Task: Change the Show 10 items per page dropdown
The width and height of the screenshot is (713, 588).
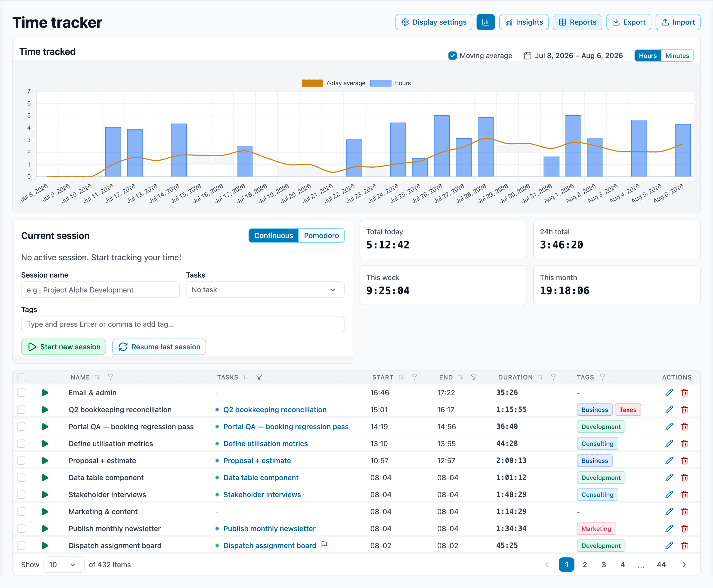Action: (64, 565)
